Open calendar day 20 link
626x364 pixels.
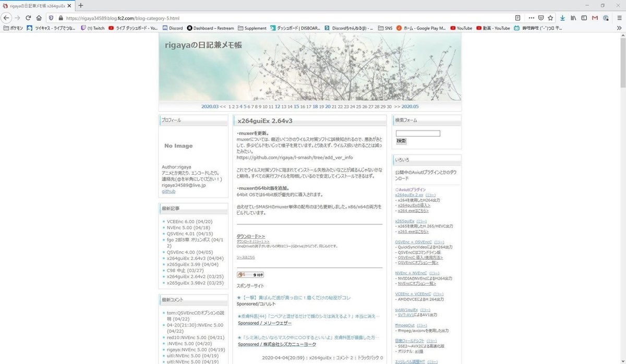328,106
